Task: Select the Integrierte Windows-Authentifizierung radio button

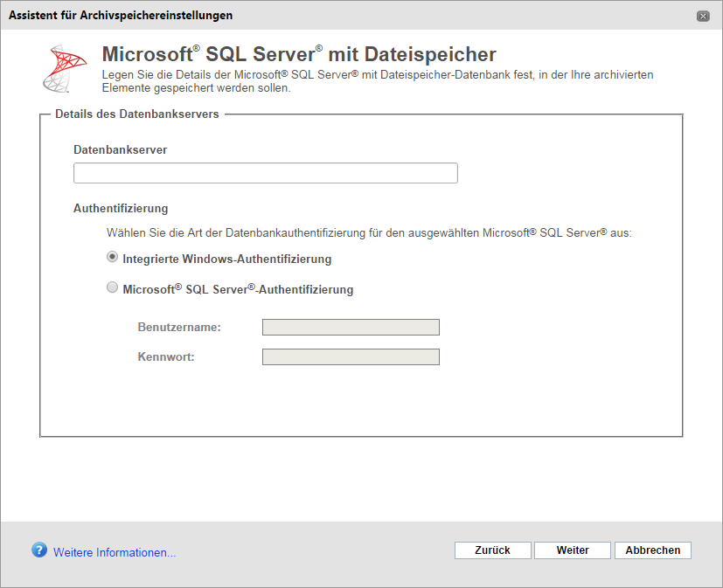Action: pyautogui.click(x=112, y=257)
